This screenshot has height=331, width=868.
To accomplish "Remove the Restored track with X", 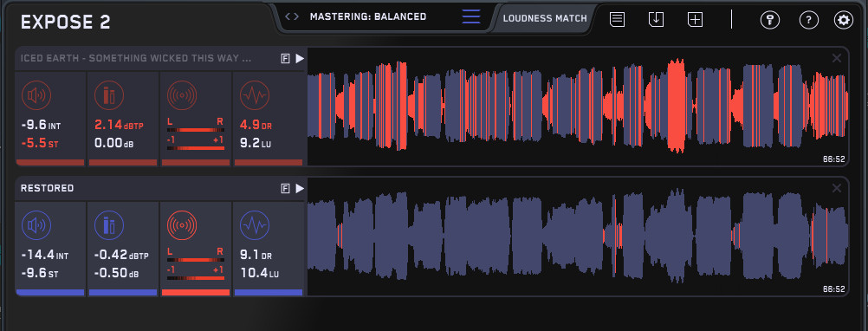I will pos(837,188).
